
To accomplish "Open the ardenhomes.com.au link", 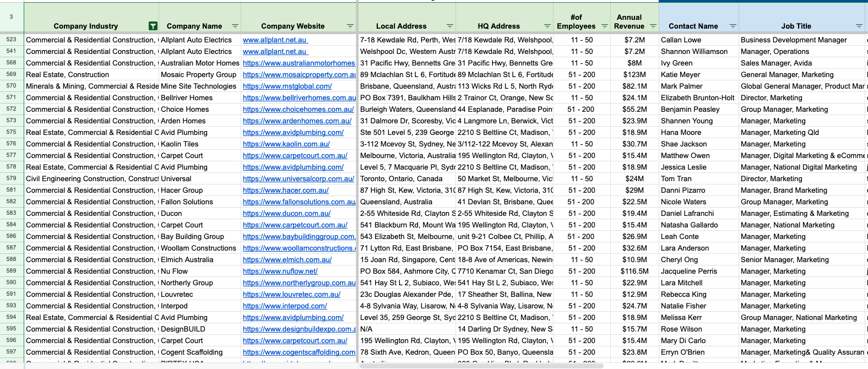I will click(x=297, y=121).
